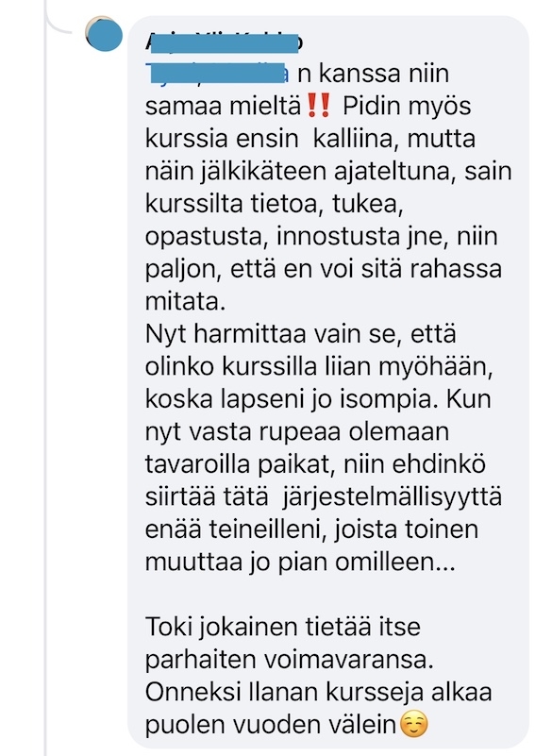Click the phrase 'Toki jokainen tietää itse'
552x756 pixels.
pos(283,627)
